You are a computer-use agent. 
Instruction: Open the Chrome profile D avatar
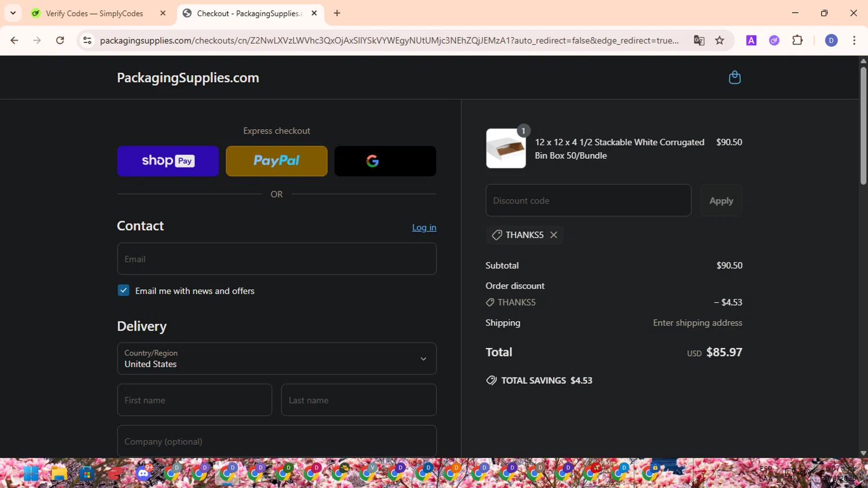tap(831, 41)
